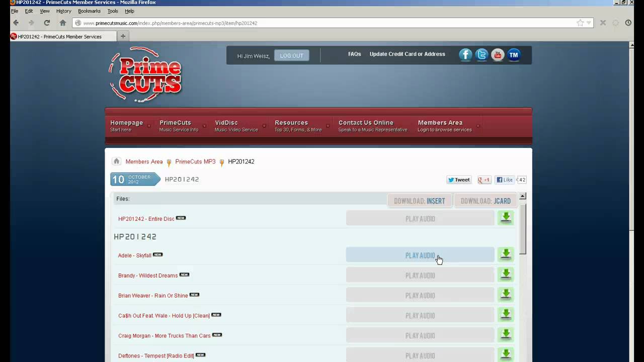Download the HP201242 Entire Disc file

[x=506, y=218]
